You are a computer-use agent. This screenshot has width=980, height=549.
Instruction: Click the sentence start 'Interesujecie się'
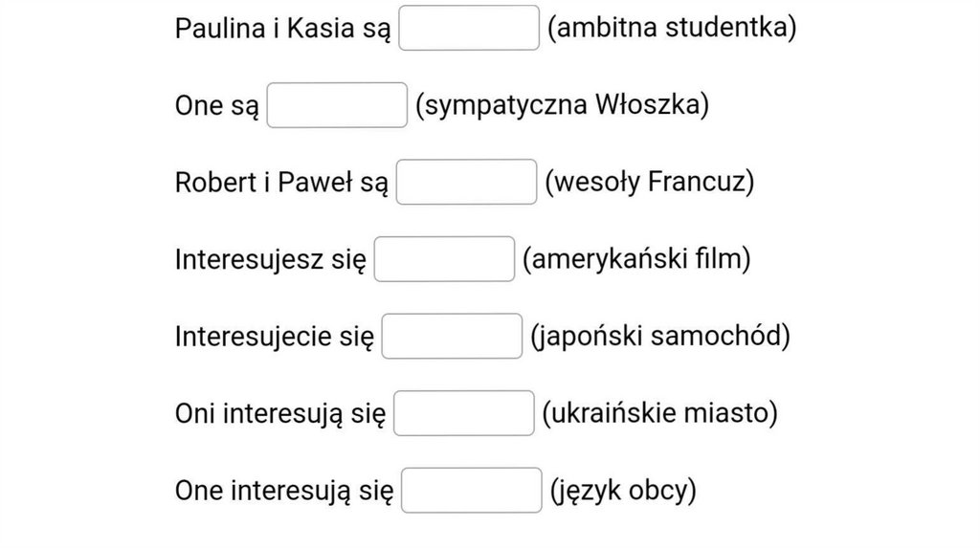(275, 338)
